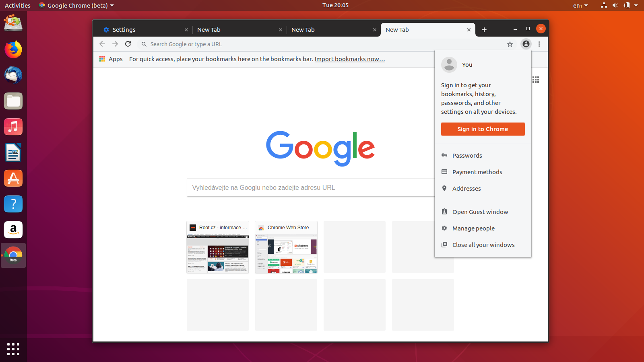644x362 pixels.
Task: Follow the Import bookmarks now link
Action: [x=349, y=59]
